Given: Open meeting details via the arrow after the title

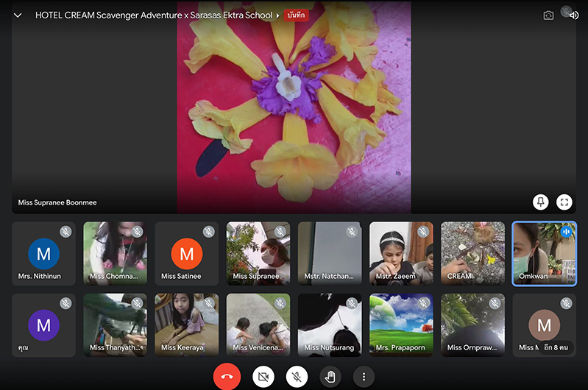Looking at the screenshot, I should [278, 15].
